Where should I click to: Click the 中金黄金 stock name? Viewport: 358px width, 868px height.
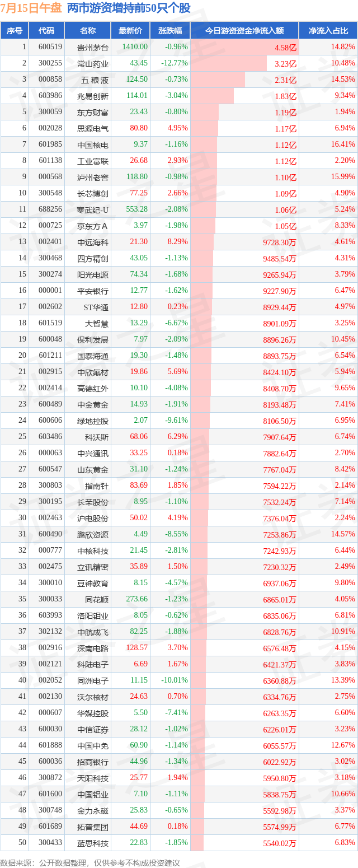(x=93, y=405)
